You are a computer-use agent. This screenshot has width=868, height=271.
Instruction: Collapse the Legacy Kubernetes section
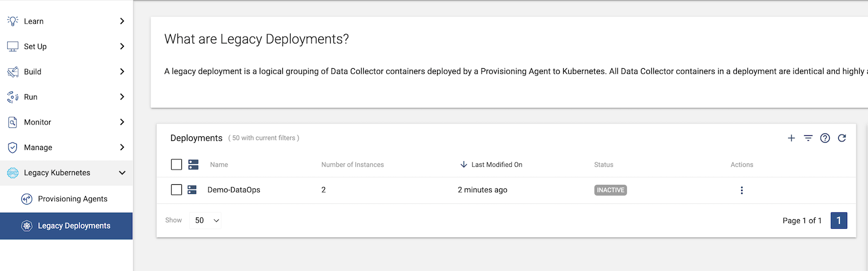(x=122, y=173)
